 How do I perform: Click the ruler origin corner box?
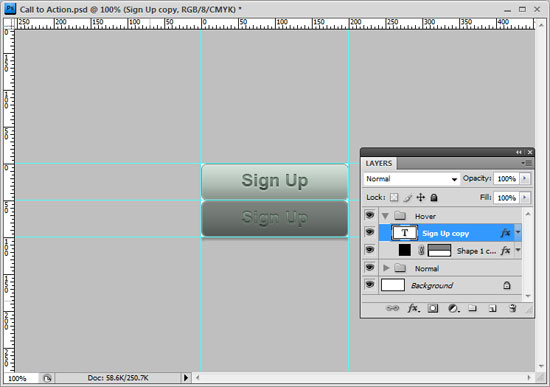pyautogui.click(x=9, y=24)
